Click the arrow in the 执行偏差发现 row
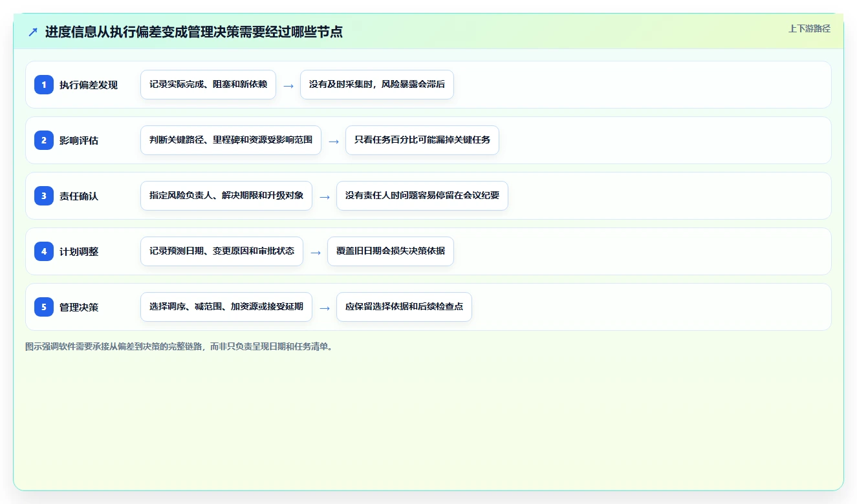The height and width of the screenshot is (504, 857). [288, 85]
